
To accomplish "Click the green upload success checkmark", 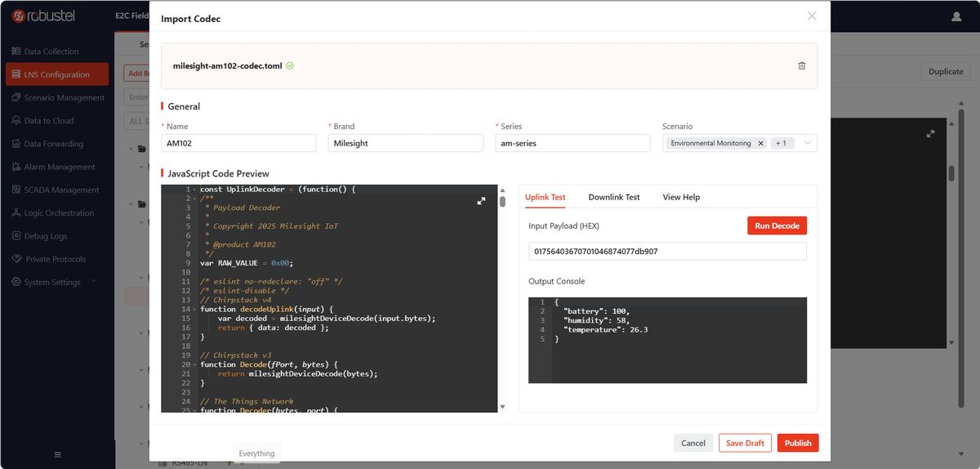I will pyautogui.click(x=290, y=65).
